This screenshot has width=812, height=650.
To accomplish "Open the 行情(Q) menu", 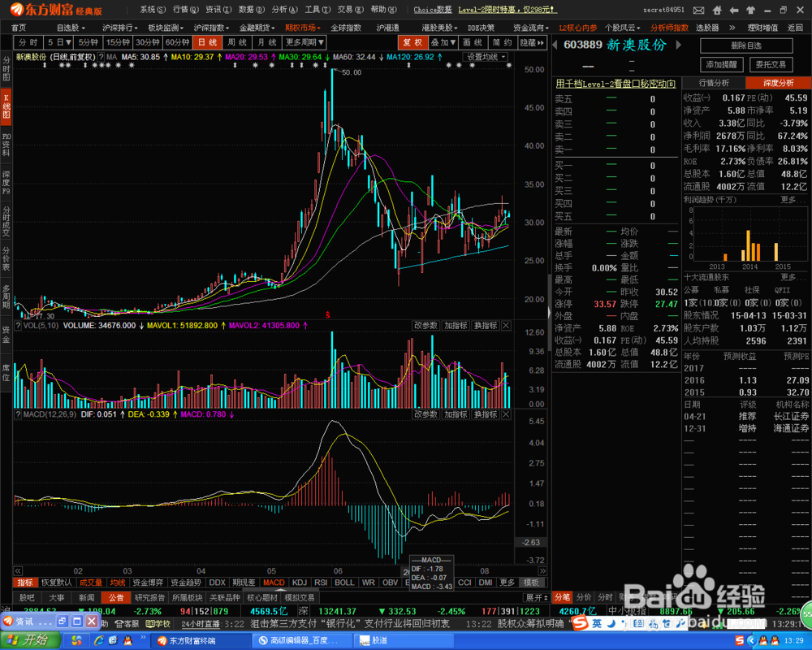I will coord(185,9).
